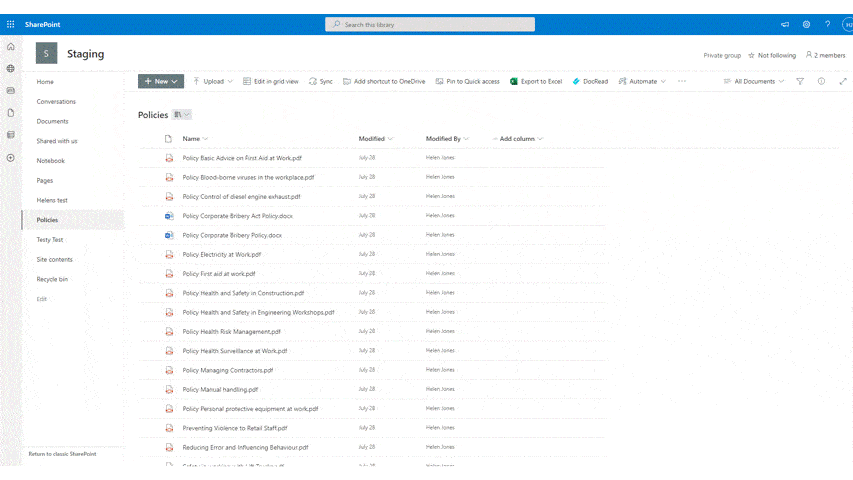Click the Staging site logo tile
Viewport: 853px width, 480px height.
pos(46,53)
